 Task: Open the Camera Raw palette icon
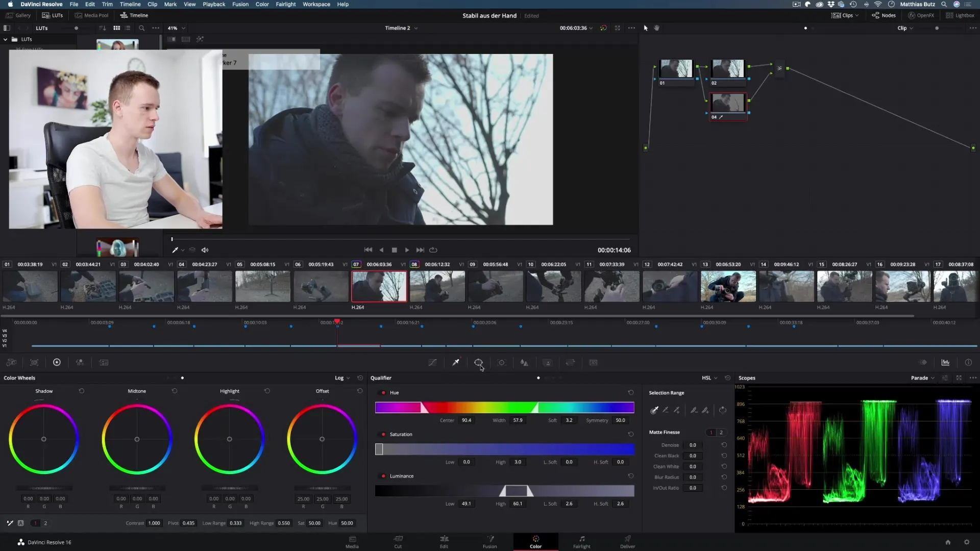tap(11, 363)
